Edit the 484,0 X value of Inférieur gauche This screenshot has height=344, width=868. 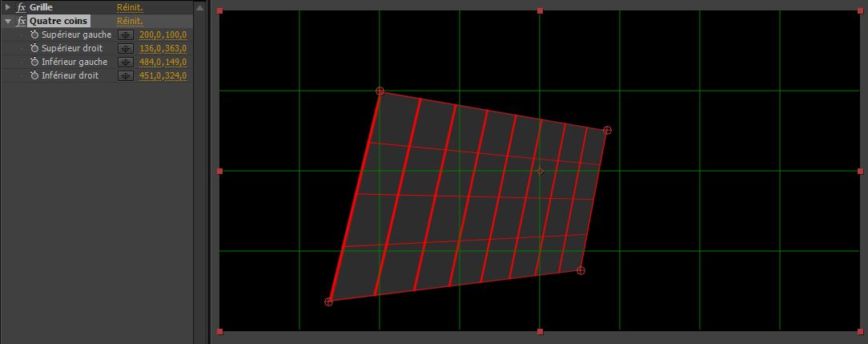(x=149, y=62)
